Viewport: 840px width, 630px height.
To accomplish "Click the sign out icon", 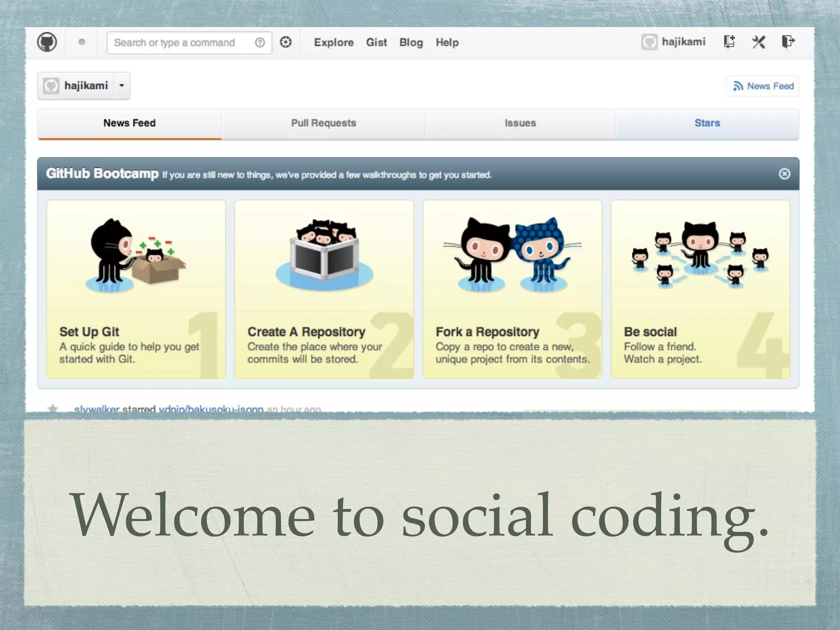I will tap(788, 42).
